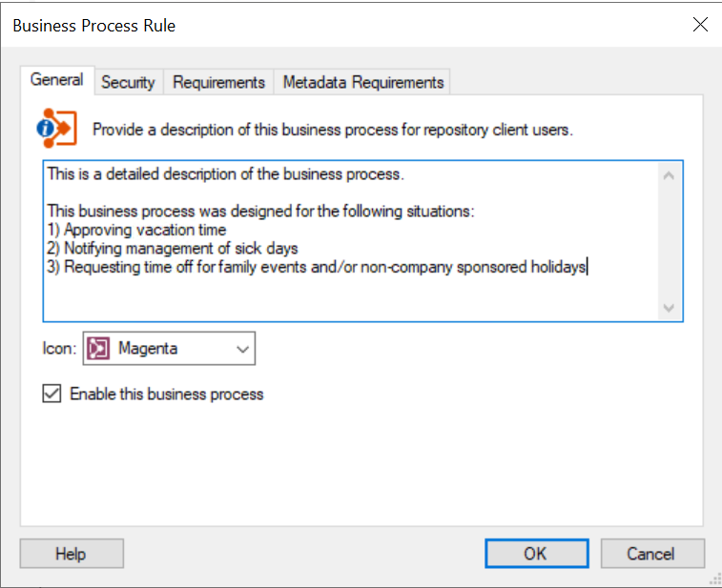Place cursor in the "Notifying management" line

click(172, 249)
